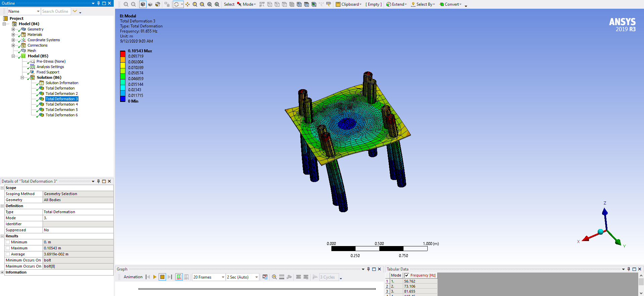The height and width of the screenshot is (296, 644).
Task: Toggle the Average result checkbox
Action: click(x=8, y=254)
